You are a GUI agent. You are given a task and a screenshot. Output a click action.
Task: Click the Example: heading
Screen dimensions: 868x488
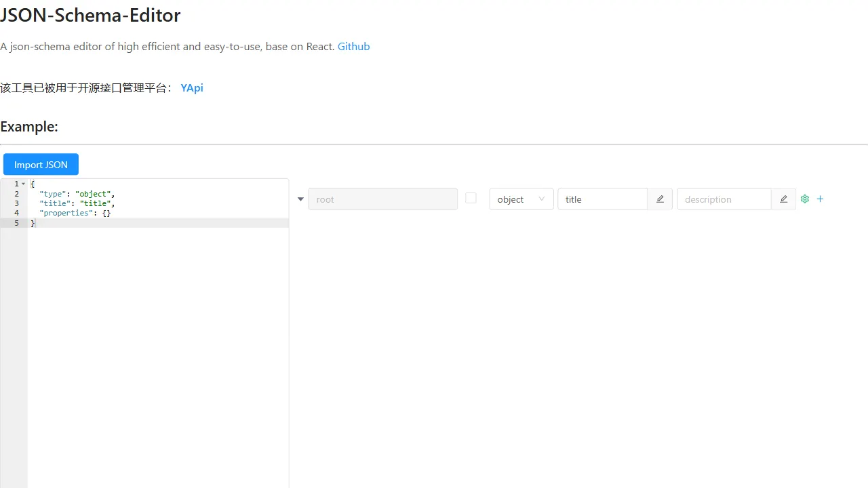click(29, 127)
